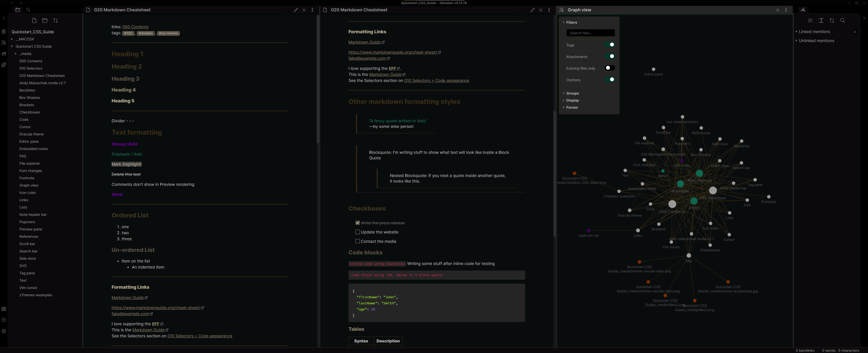Expand the Forces section

pos(572,107)
